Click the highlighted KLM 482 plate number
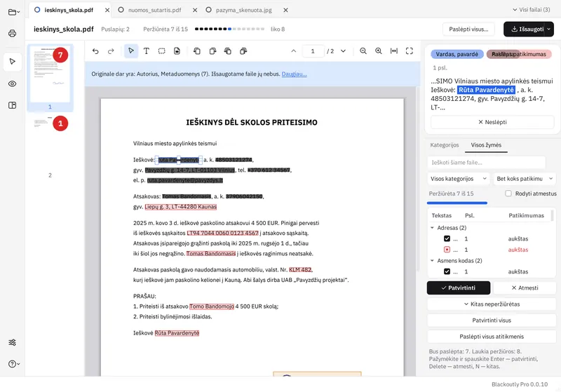The height and width of the screenshot is (392, 561). click(300, 270)
